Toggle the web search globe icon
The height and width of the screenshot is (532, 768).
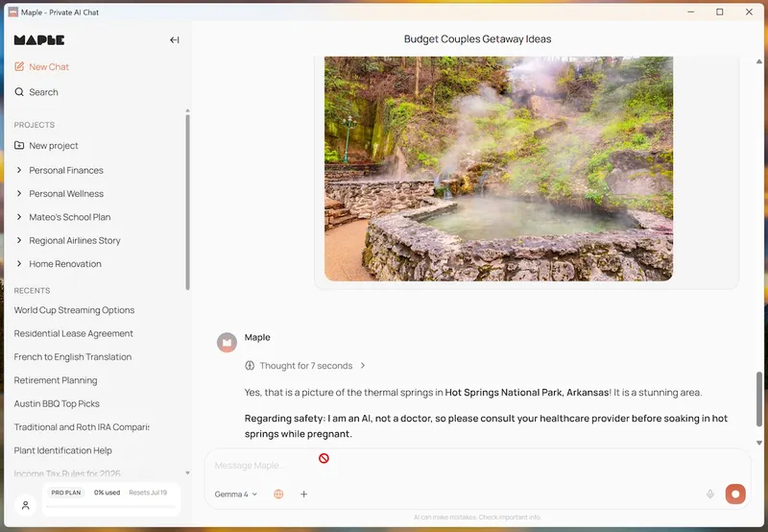(278, 495)
